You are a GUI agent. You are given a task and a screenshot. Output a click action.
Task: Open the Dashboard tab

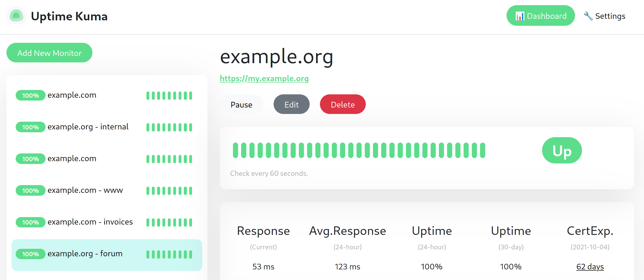541,16
